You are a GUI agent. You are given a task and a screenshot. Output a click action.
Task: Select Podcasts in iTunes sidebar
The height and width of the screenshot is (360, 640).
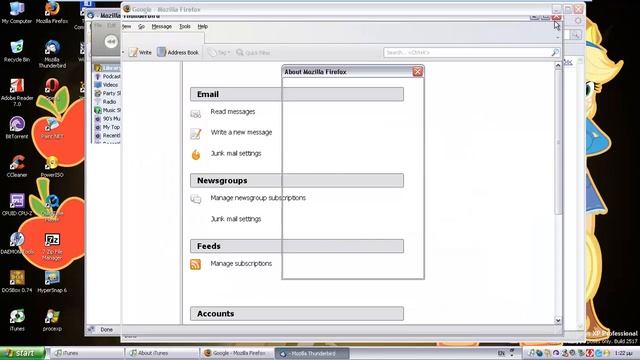click(x=107, y=76)
